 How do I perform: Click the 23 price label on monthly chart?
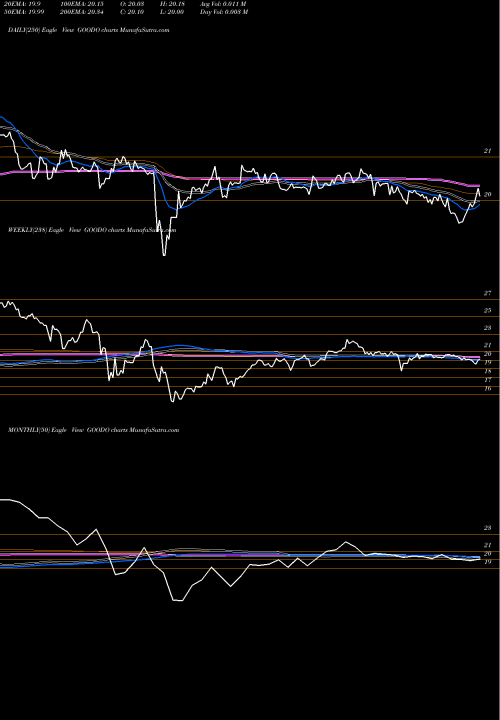pyautogui.click(x=488, y=528)
